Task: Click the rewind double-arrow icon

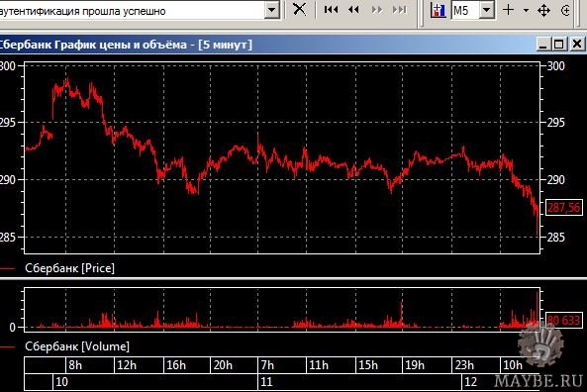Action: pyautogui.click(x=353, y=9)
